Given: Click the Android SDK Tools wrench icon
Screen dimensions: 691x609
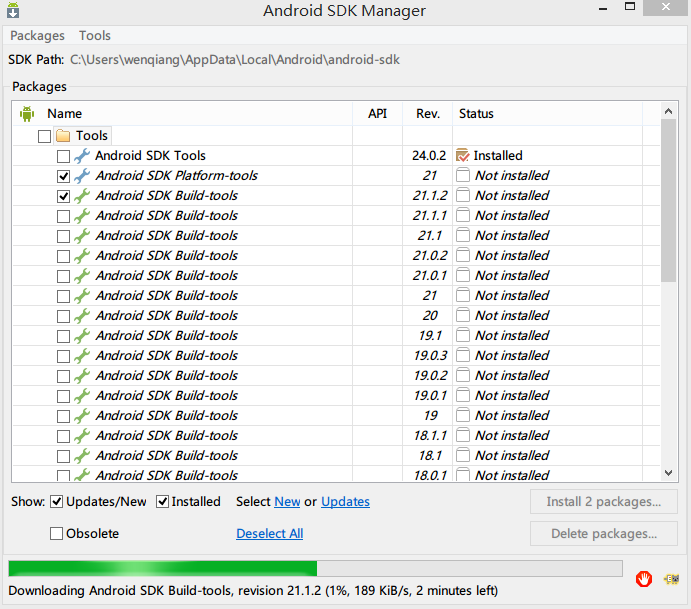Looking at the screenshot, I should point(82,156).
